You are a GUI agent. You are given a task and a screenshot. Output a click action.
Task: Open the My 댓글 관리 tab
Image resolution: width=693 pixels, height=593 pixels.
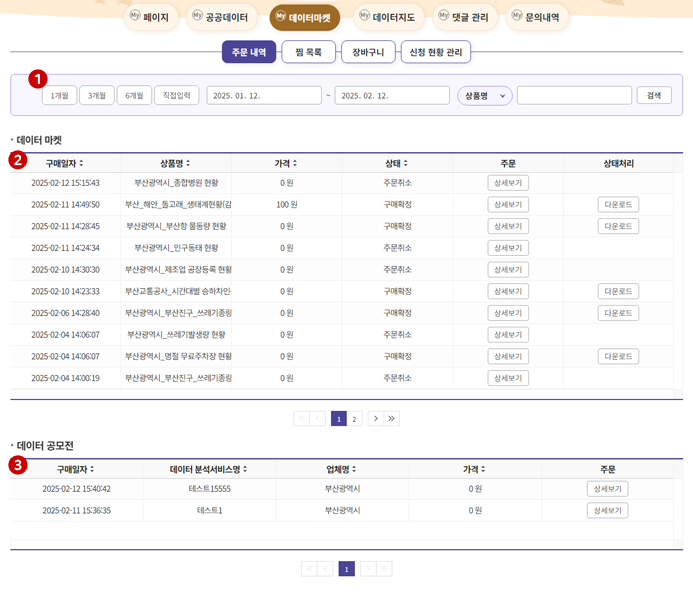pyautogui.click(x=465, y=18)
